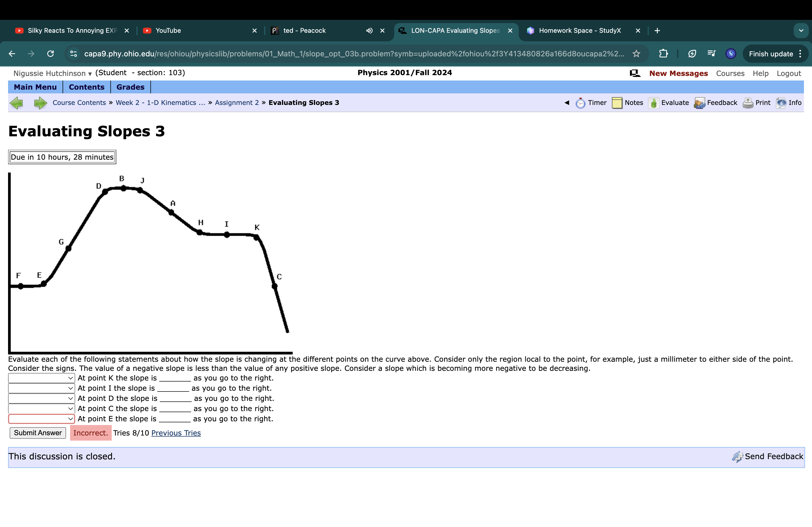The image size is (812, 527).
Task: Open the Chrome three-dot menu
Action: click(800, 54)
